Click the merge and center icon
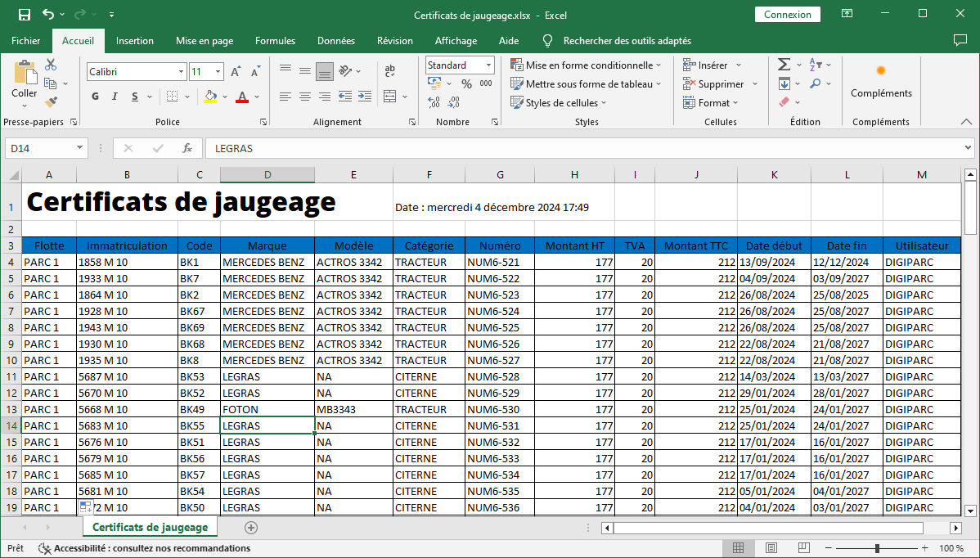This screenshot has height=558, width=980. click(390, 97)
